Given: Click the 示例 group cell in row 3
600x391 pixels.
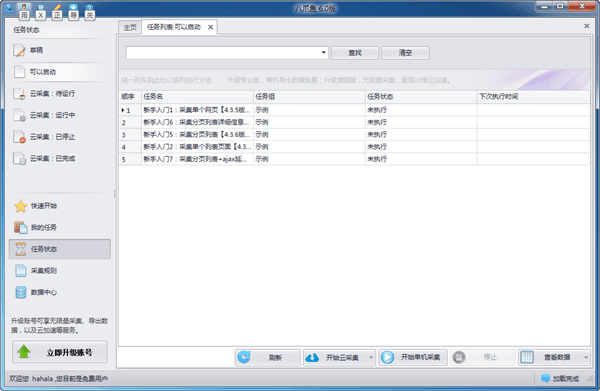Looking at the screenshot, I should tap(309, 135).
